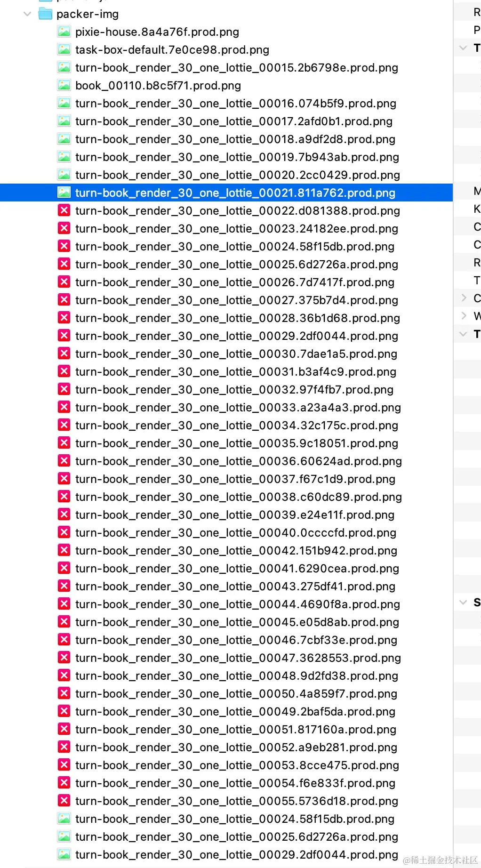
Task: Select file turn-book_render_30_one_lottie_00051.817160a.prod.png
Action: (236, 730)
